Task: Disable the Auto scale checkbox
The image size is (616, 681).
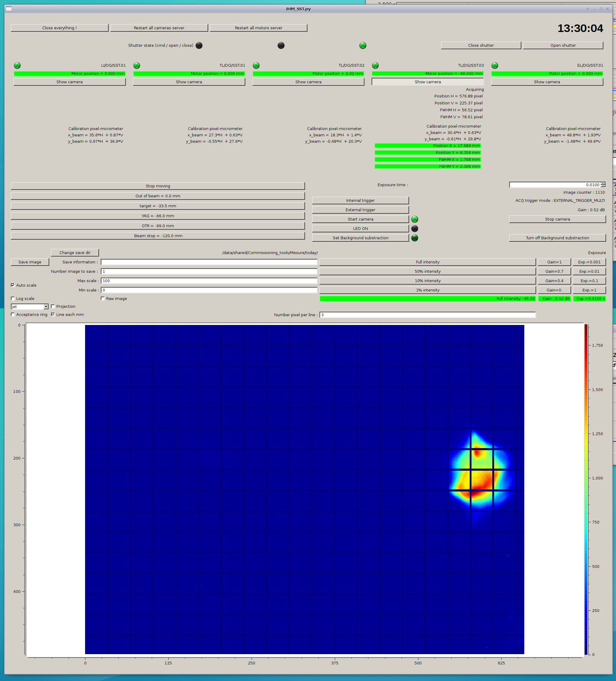Action: (13, 285)
